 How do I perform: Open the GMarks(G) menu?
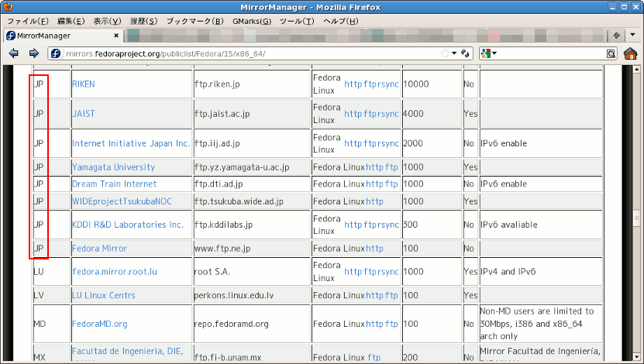click(x=251, y=21)
